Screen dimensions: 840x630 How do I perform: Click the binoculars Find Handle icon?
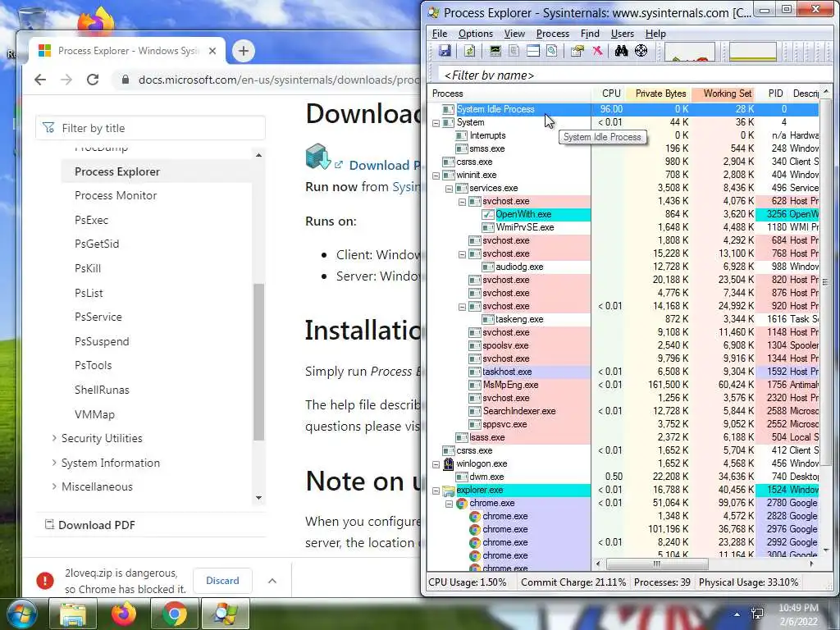point(622,51)
